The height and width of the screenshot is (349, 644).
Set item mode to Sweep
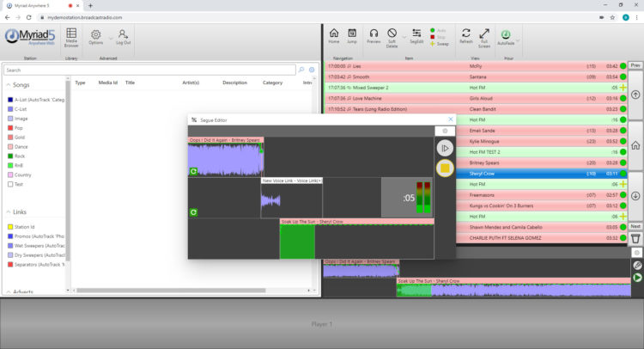click(439, 44)
